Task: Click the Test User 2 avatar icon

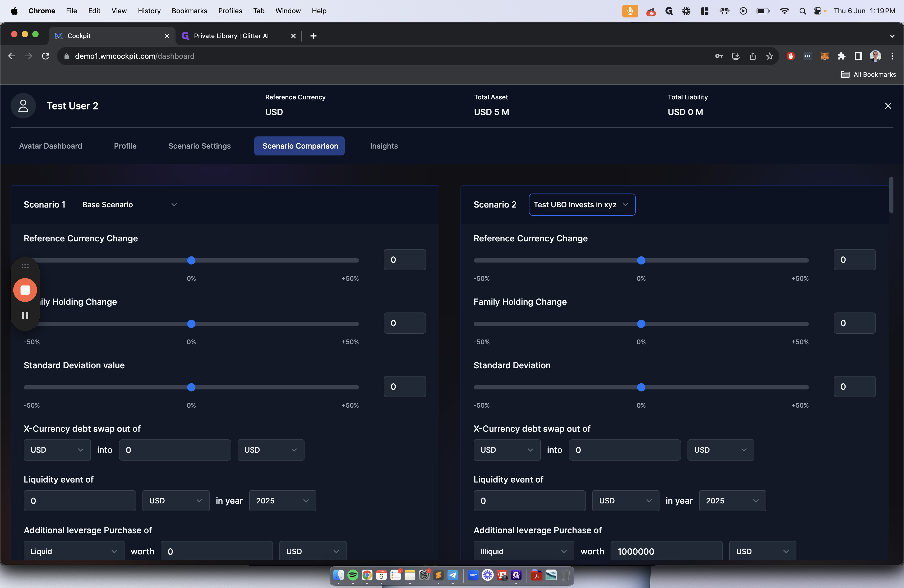Action: click(23, 105)
